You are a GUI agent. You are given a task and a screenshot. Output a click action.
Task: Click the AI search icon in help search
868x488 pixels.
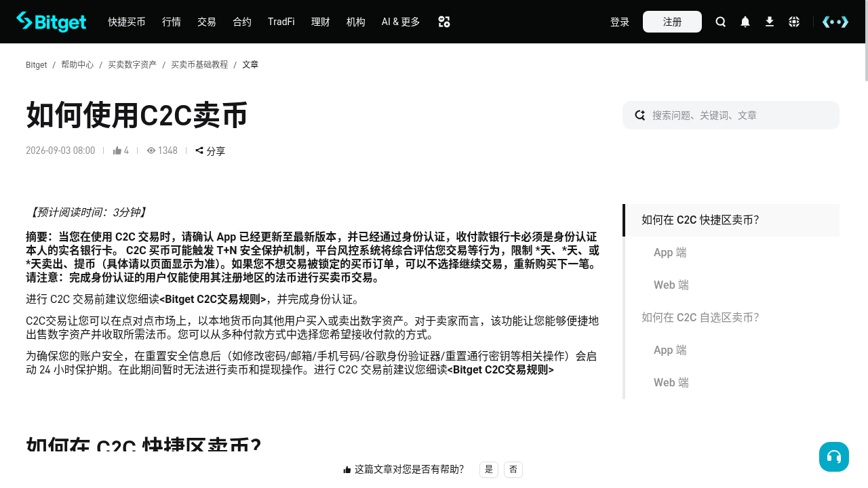(x=640, y=115)
